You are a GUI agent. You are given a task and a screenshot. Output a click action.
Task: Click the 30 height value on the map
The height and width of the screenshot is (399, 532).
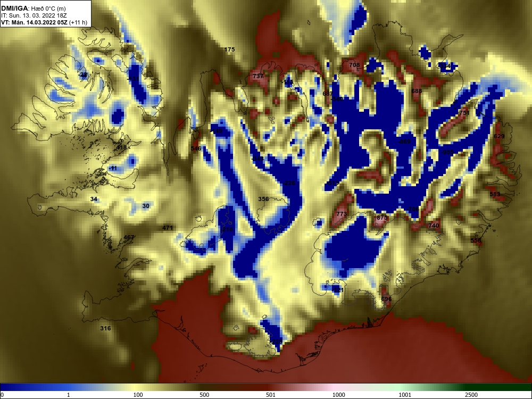click(146, 206)
